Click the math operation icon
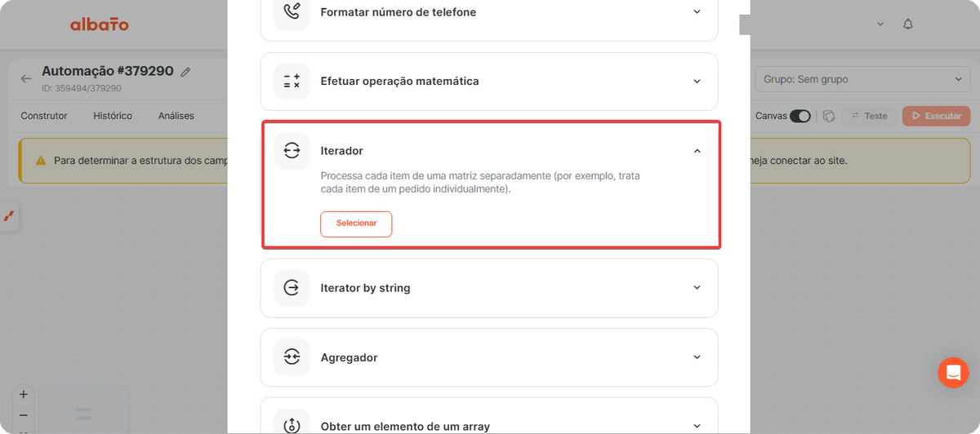 coord(292,82)
